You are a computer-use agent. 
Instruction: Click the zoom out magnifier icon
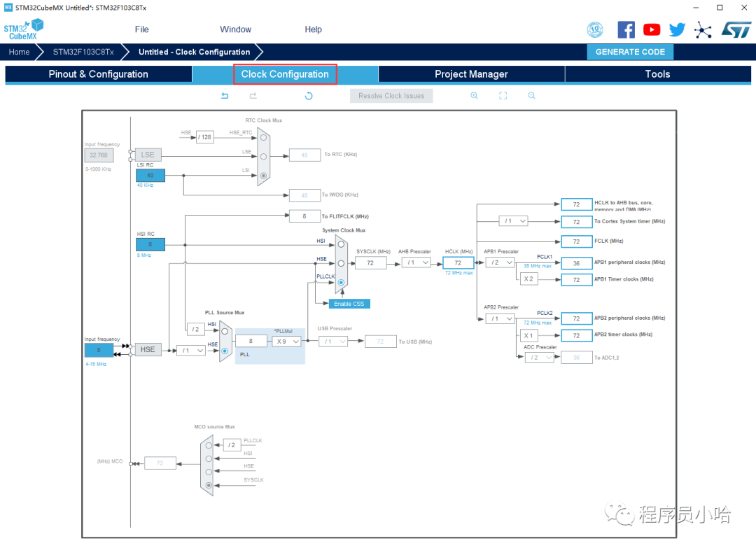click(x=531, y=96)
